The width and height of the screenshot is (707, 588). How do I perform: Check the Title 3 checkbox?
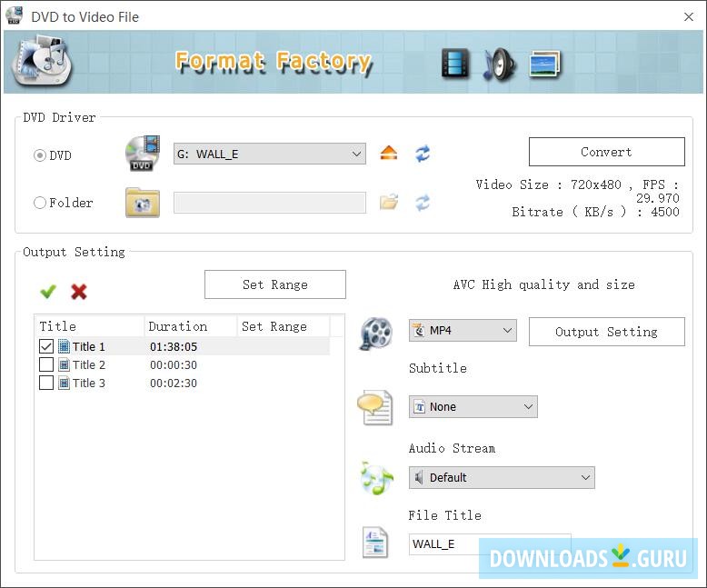point(46,383)
